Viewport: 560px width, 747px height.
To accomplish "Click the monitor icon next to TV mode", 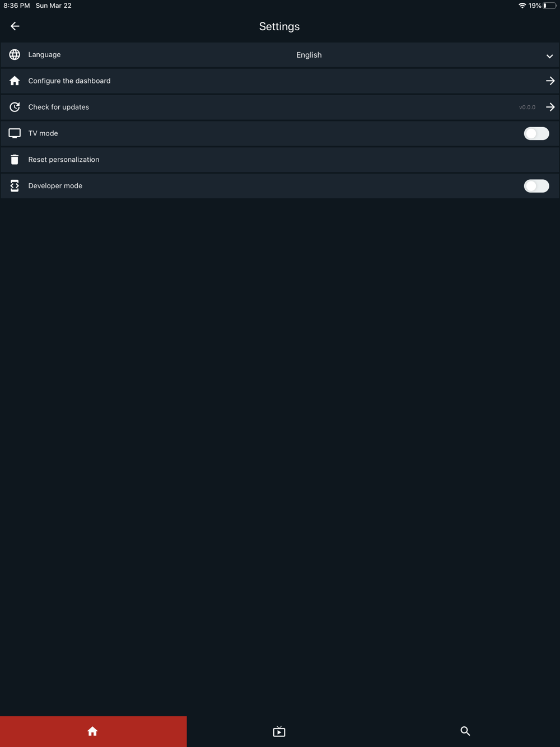I will click(15, 133).
